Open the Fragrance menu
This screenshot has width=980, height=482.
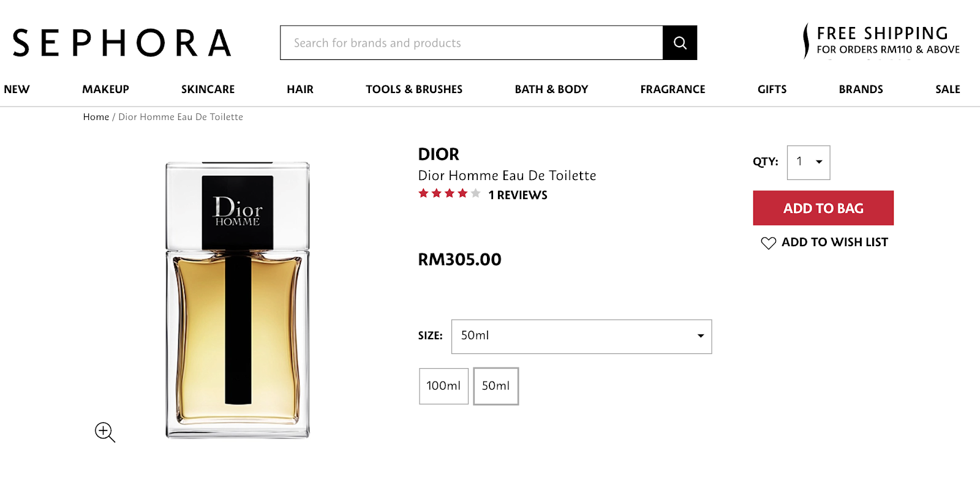673,89
